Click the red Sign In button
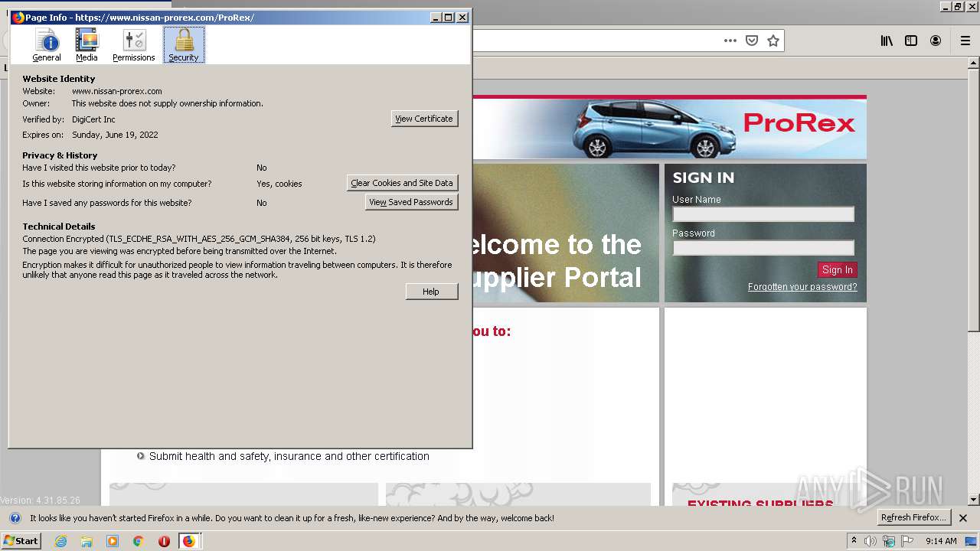980x551 pixels. click(838, 269)
